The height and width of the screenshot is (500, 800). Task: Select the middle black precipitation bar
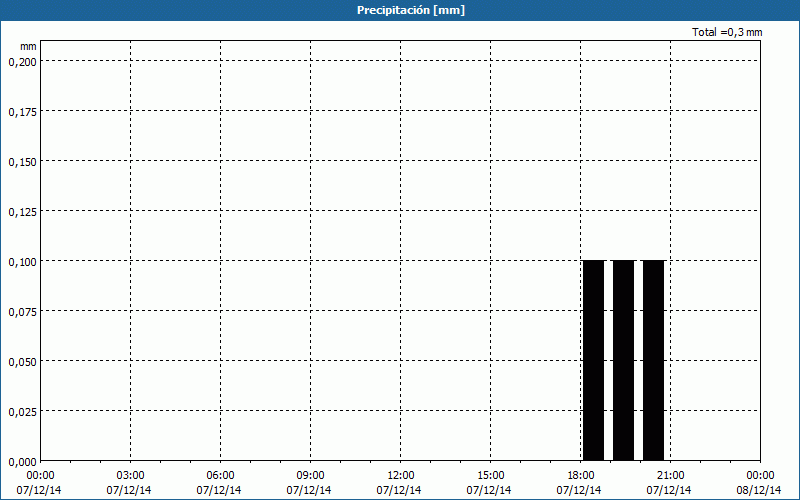pos(623,360)
